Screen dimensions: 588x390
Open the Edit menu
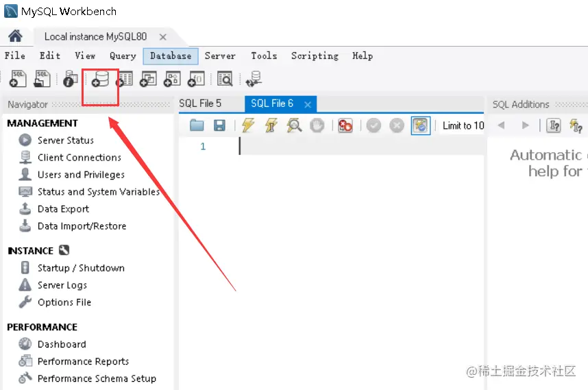(x=50, y=56)
